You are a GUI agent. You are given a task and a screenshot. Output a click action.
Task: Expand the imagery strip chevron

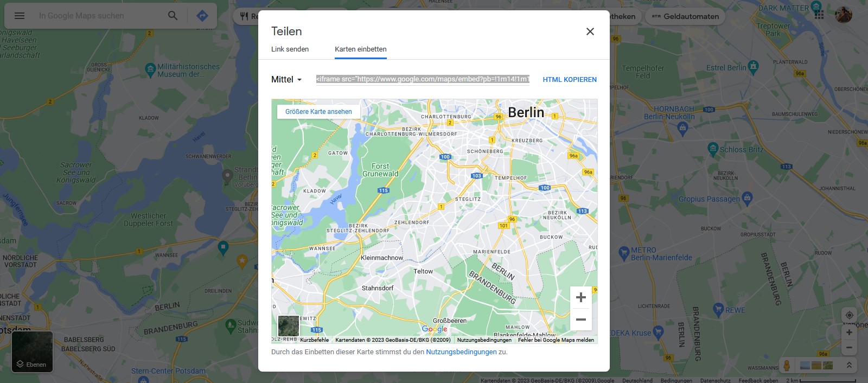click(849, 366)
